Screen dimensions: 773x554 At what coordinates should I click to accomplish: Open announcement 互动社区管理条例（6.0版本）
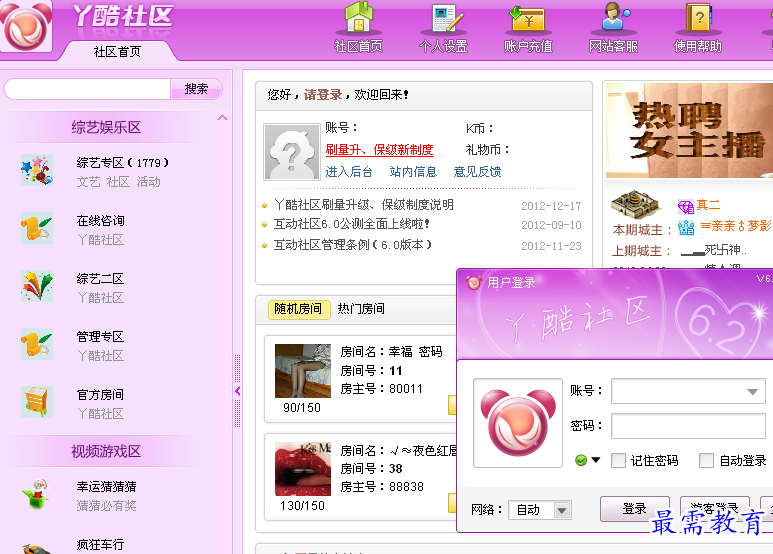tap(353, 244)
